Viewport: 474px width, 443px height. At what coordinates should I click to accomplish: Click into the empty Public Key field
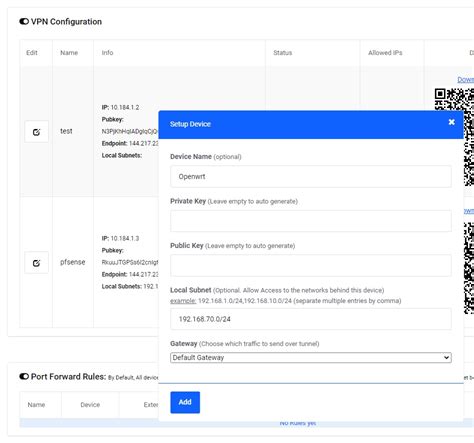click(x=311, y=265)
